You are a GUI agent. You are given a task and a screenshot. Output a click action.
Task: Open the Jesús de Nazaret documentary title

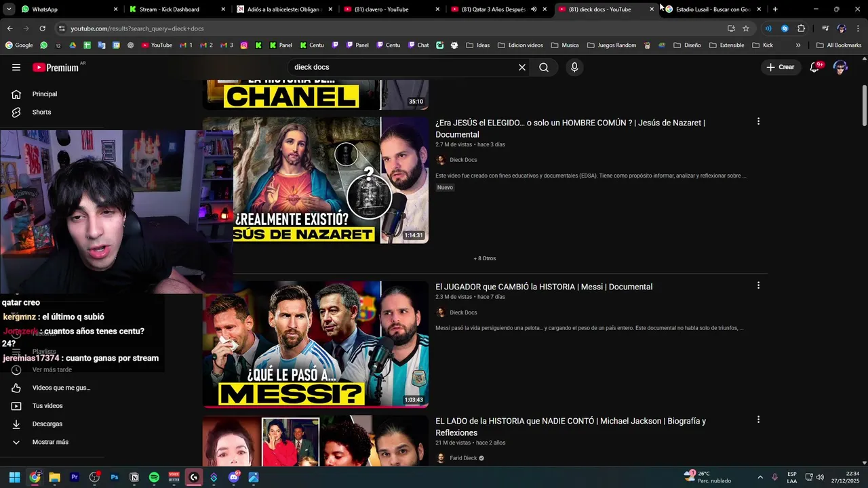(x=570, y=128)
